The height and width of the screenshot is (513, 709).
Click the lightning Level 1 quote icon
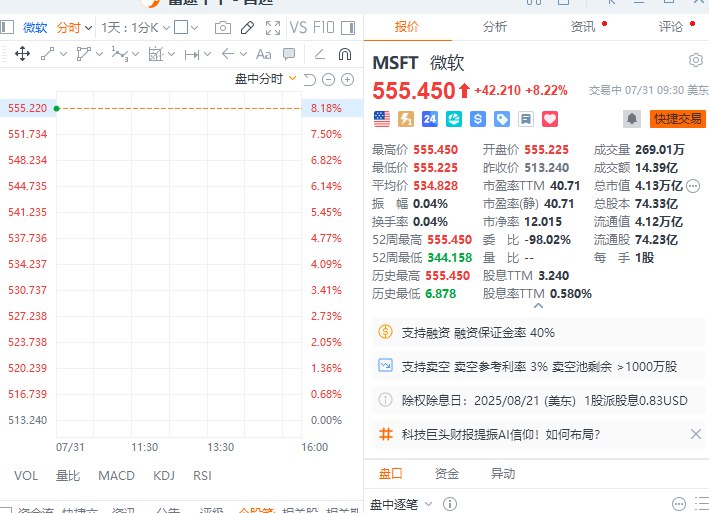[x=406, y=119]
